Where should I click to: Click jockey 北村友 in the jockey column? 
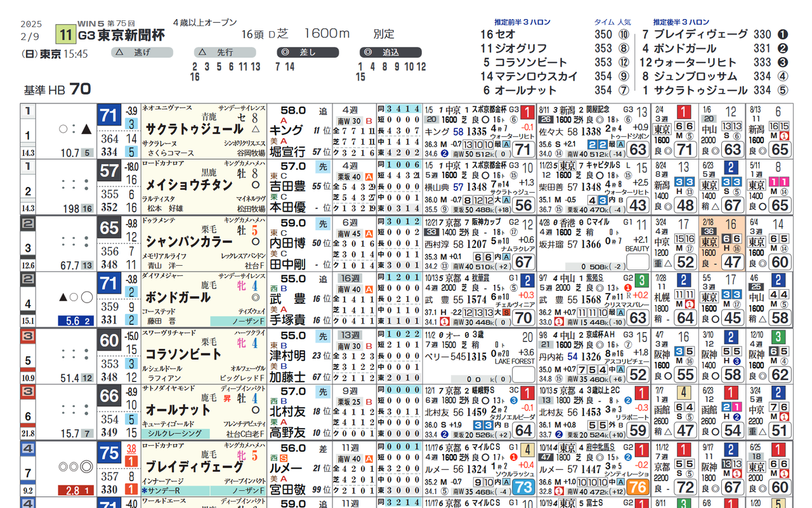287,412
